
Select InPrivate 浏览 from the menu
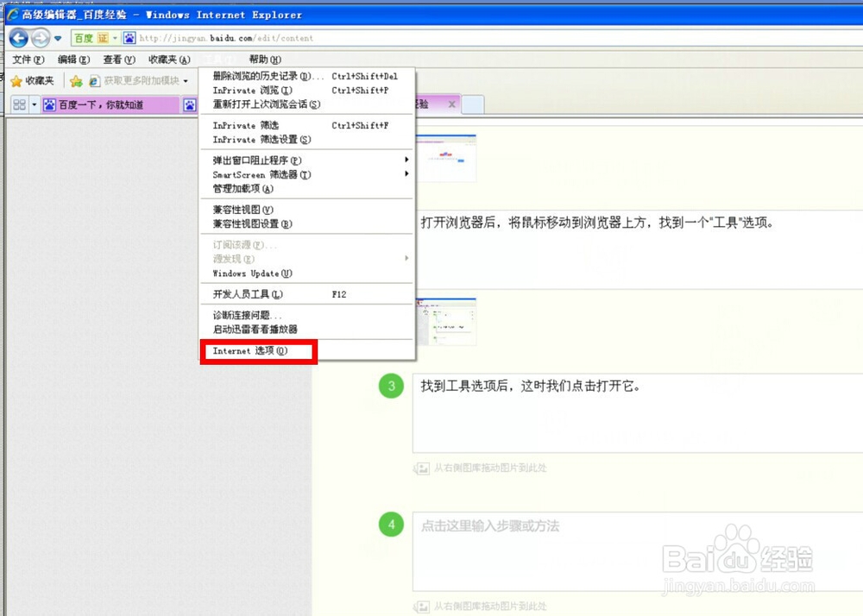pos(250,91)
